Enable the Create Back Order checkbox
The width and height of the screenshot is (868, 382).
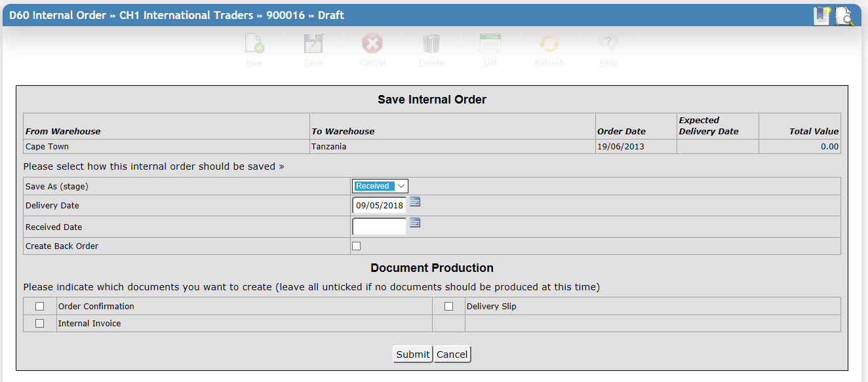pyautogui.click(x=357, y=246)
